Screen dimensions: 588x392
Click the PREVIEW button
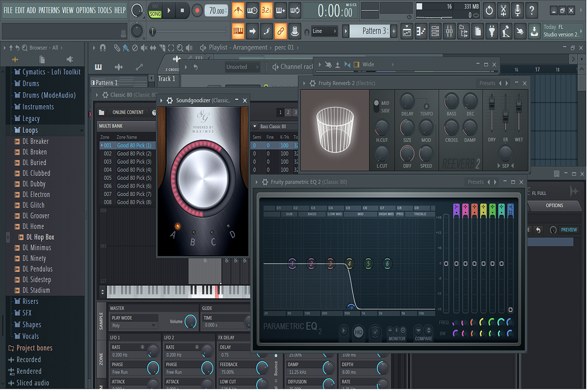[569, 230]
